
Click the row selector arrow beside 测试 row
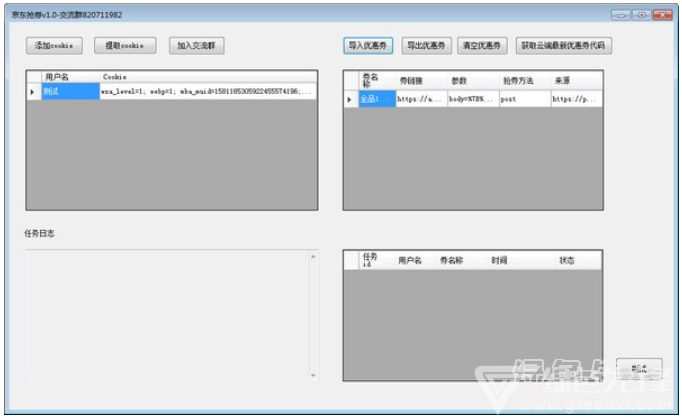click(33, 92)
